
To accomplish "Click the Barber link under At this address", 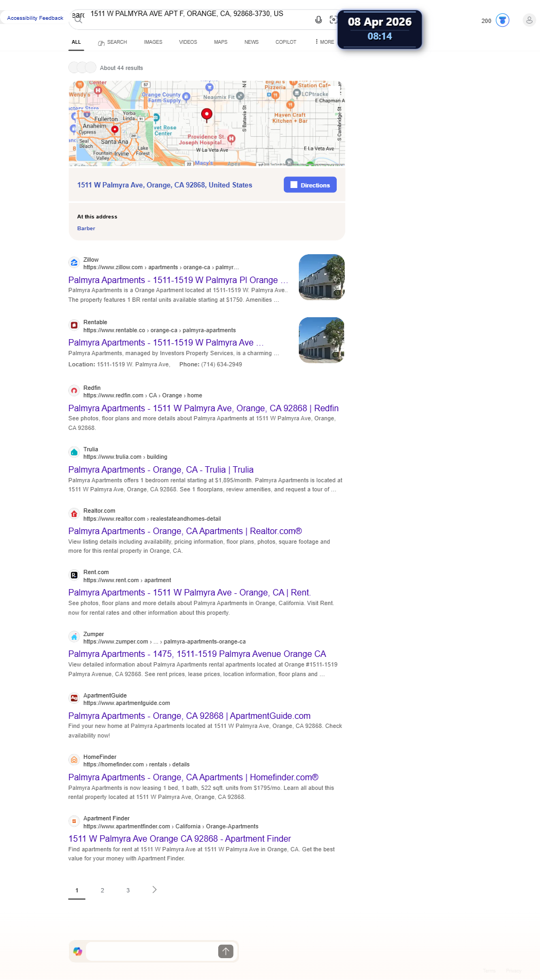I will pos(86,229).
